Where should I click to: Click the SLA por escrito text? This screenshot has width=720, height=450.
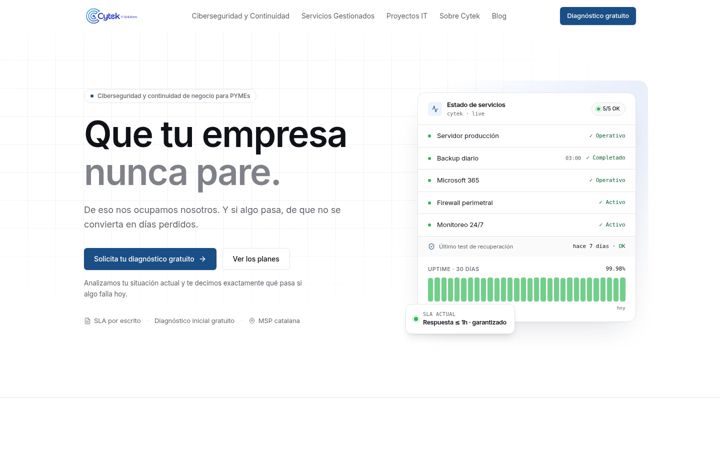(x=117, y=321)
